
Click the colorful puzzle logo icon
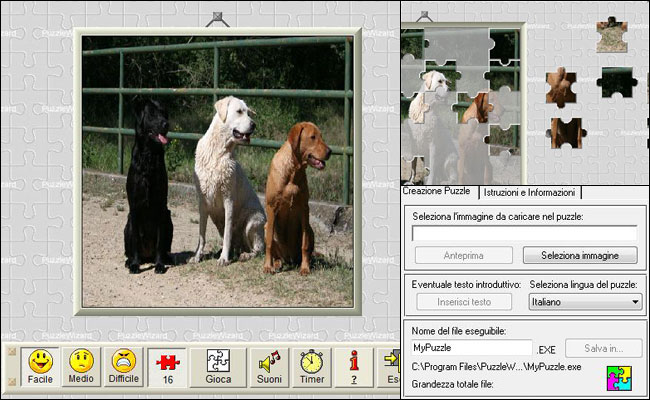621,377
